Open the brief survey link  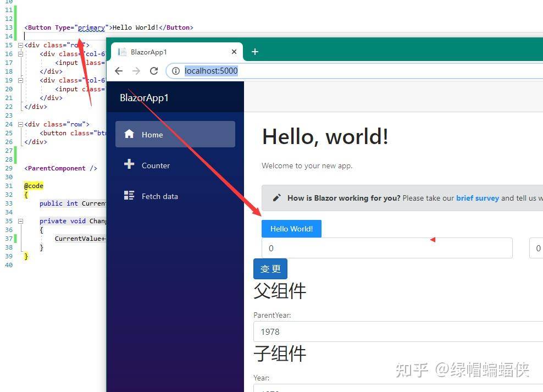pyautogui.click(x=477, y=198)
